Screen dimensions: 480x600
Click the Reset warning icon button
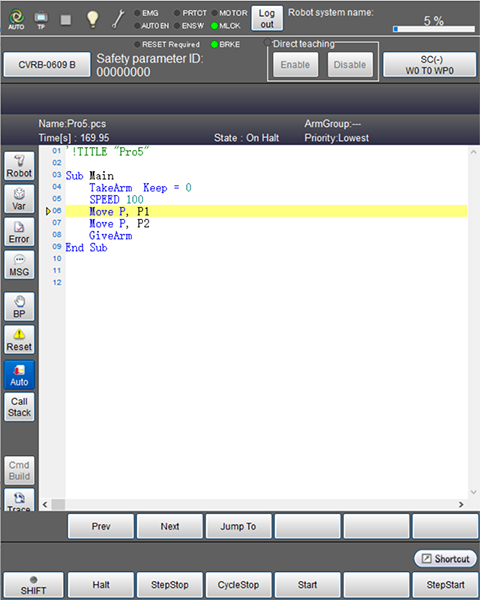point(19,340)
